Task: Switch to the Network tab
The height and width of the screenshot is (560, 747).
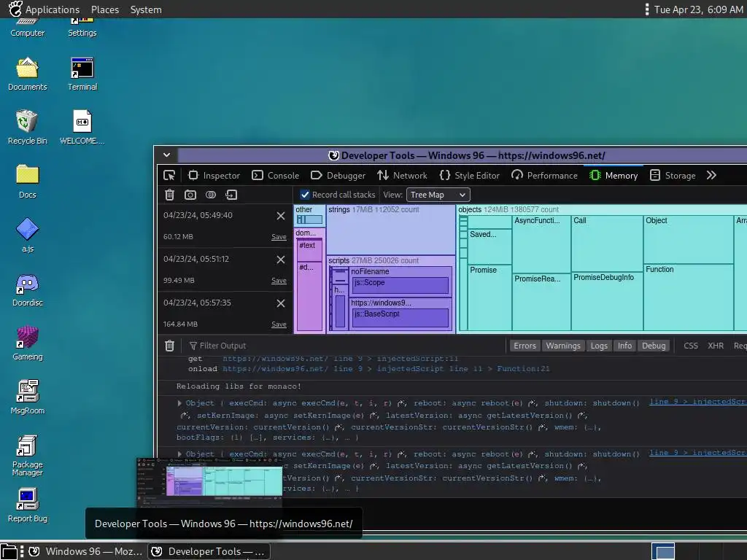Action: pos(403,175)
